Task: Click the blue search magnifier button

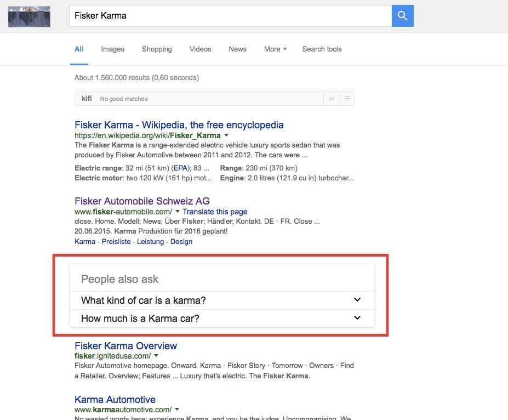Action: pos(403,16)
